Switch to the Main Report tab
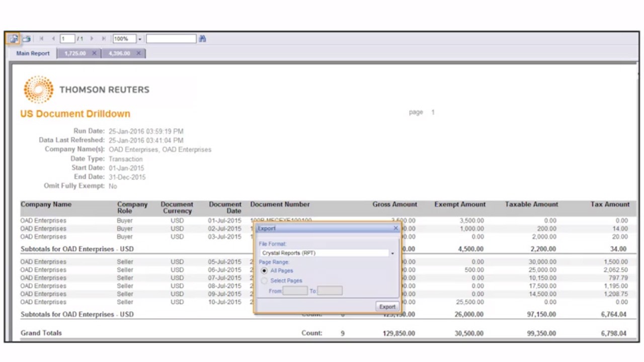This screenshot has width=644, height=362. click(x=33, y=53)
